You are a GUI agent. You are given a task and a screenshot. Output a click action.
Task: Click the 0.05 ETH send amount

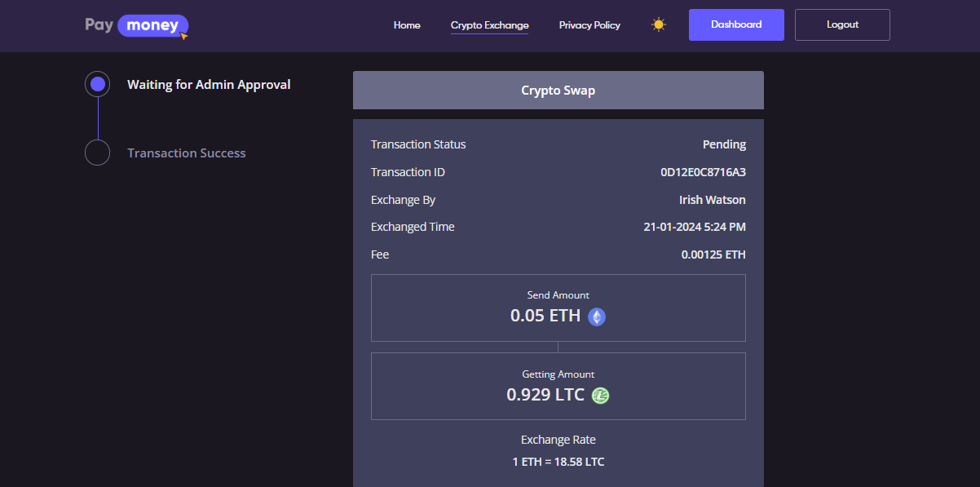(545, 316)
